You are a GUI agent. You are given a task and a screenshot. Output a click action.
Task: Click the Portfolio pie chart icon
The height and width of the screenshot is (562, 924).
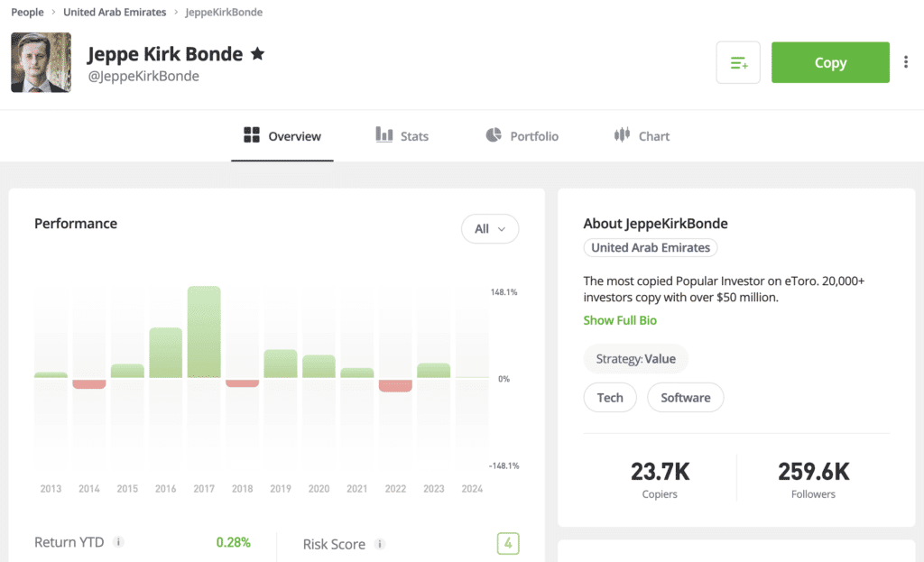pos(494,135)
